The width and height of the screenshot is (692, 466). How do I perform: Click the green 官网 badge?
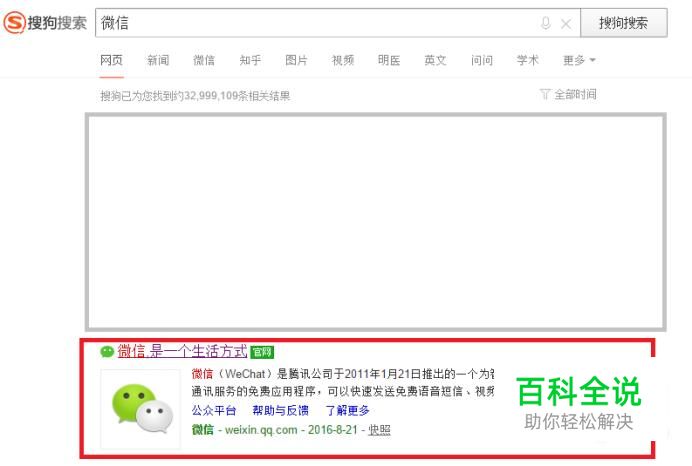tap(262, 352)
